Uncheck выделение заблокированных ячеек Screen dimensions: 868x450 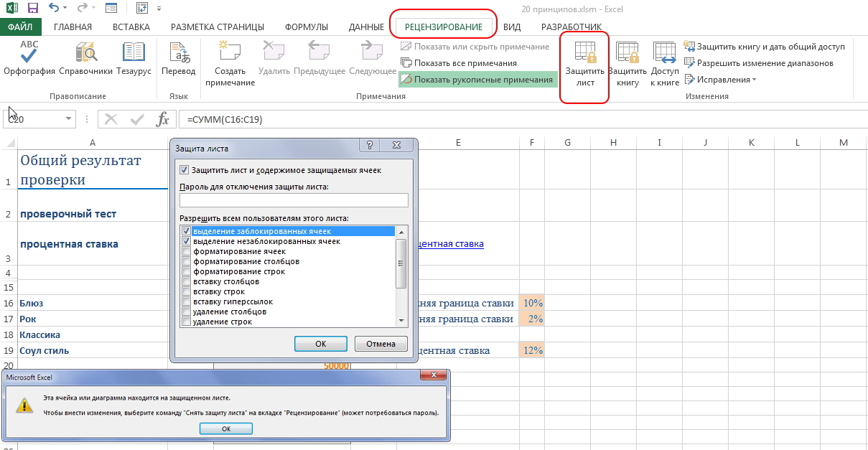point(187,231)
